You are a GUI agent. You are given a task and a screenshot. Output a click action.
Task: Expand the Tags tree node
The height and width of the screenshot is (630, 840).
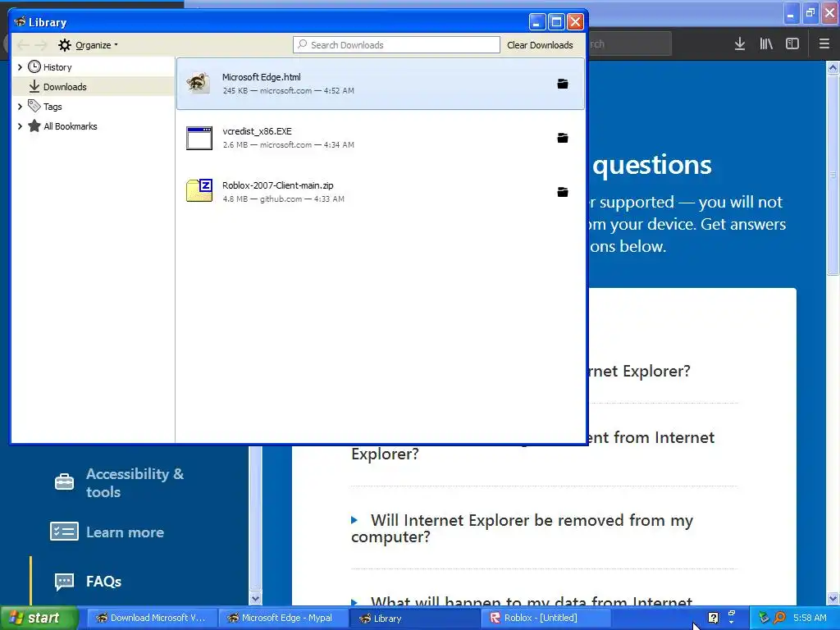click(20, 106)
